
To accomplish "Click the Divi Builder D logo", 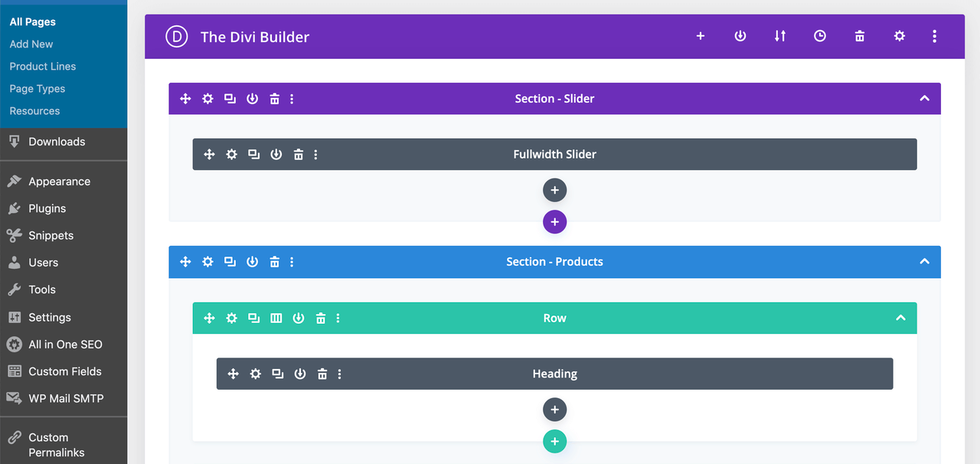I will [177, 36].
